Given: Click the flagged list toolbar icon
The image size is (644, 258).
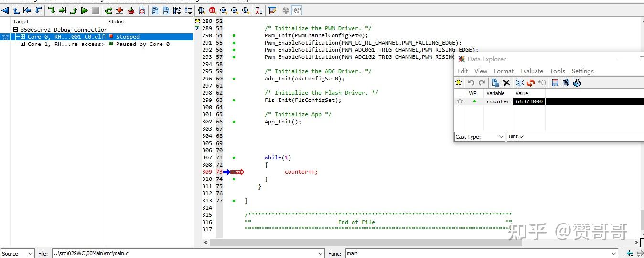Looking at the screenshot, I should pos(188,11).
